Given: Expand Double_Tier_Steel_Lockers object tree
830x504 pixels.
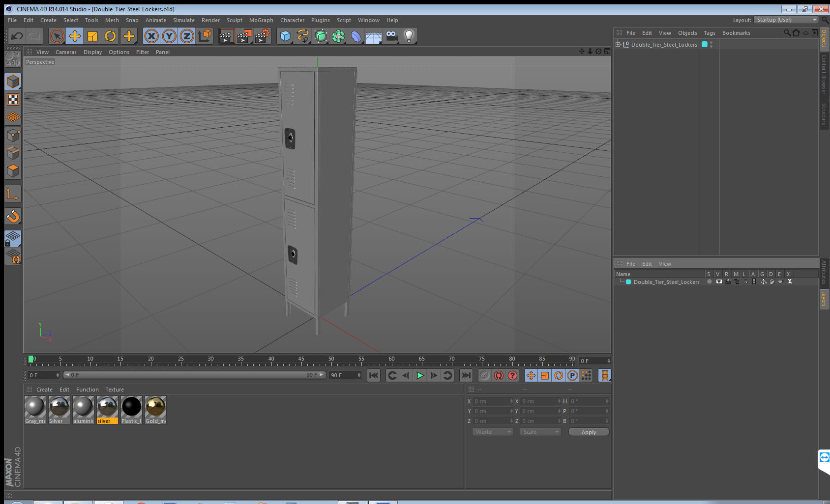Looking at the screenshot, I should (x=618, y=44).
